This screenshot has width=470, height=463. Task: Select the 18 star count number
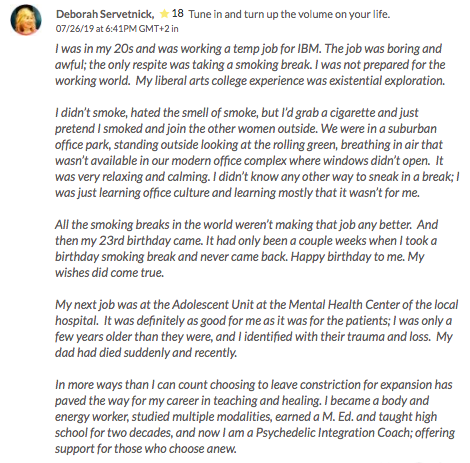pos(177,14)
